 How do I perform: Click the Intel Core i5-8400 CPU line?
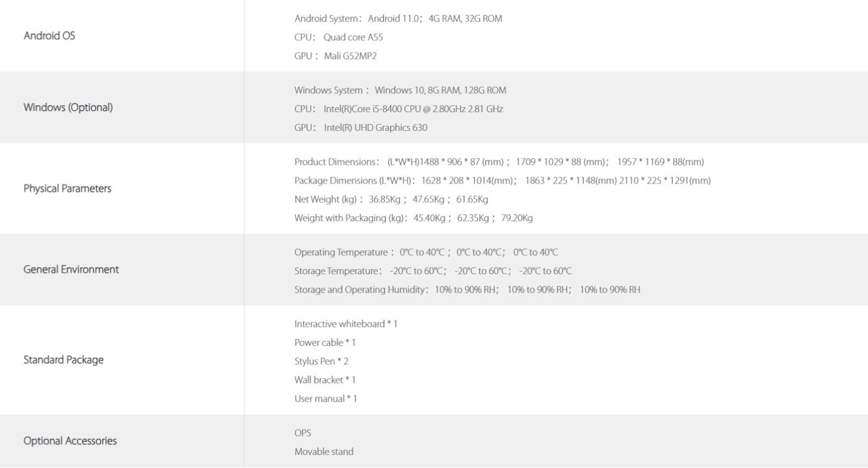[399, 109]
